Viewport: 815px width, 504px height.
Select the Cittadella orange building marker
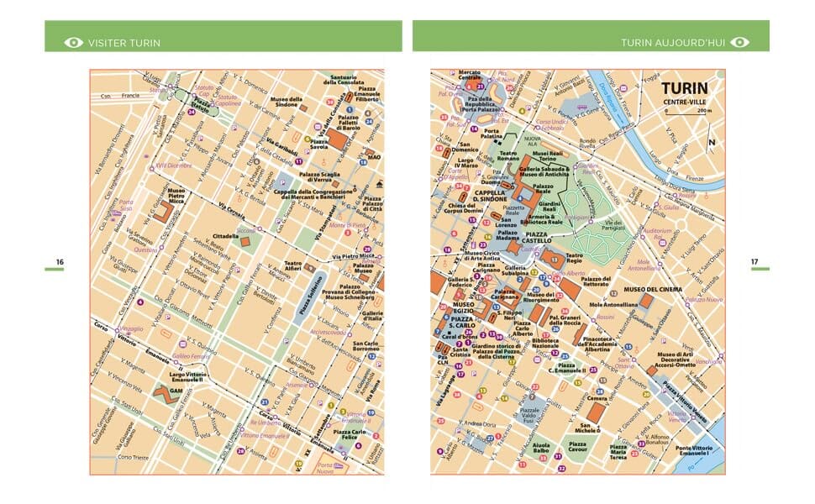click(x=244, y=241)
